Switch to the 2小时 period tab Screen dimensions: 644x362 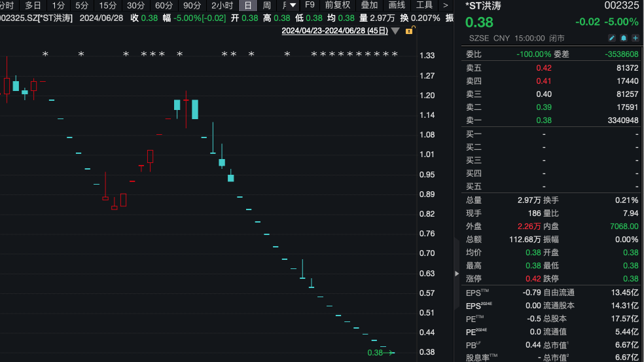click(222, 5)
